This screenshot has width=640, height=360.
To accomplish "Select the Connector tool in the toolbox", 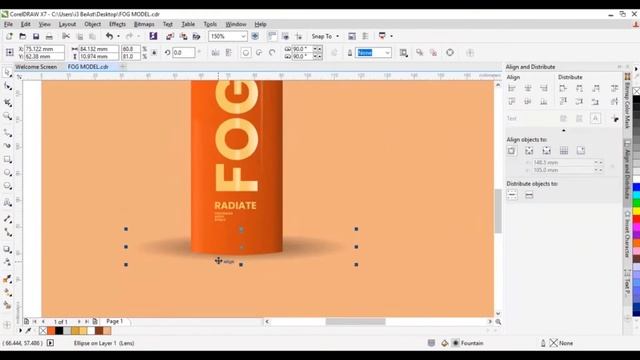I will [7, 233].
